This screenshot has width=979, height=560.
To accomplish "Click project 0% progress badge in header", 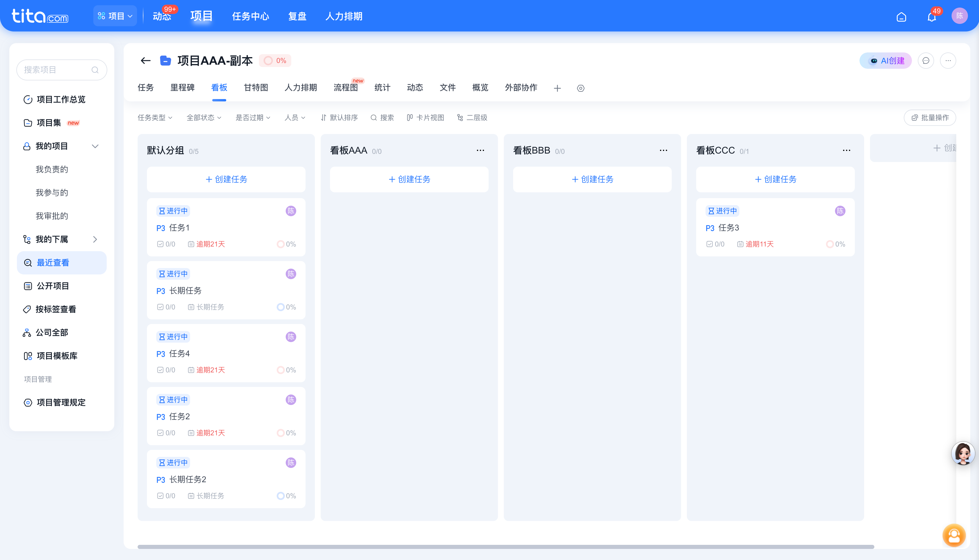I will point(275,60).
